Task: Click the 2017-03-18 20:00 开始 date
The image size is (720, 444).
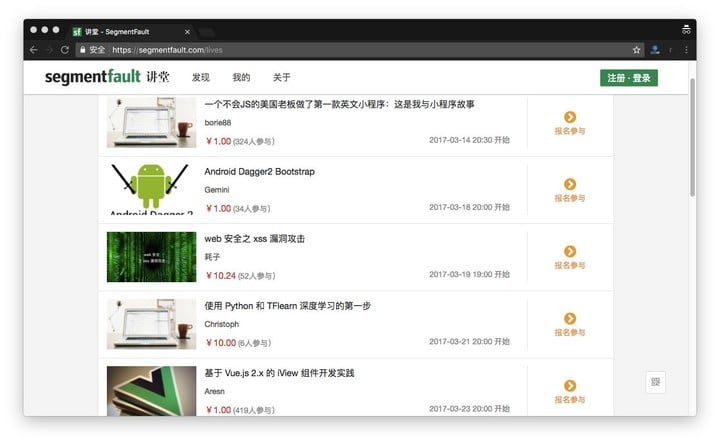Action: pos(469,207)
